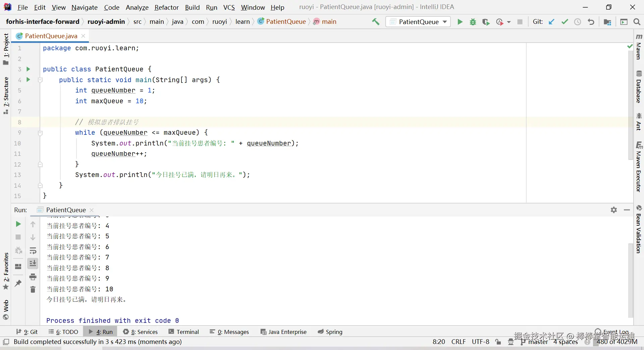Screen dimensions: 644x350
Task: Open the UTF-8 encoding menu
Action: pos(480,342)
